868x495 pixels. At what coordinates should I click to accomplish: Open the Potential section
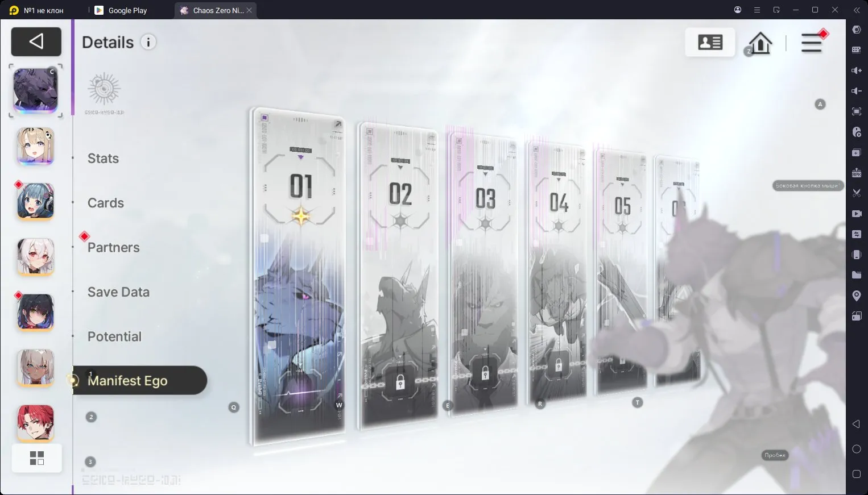pyautogui.click(x=114, y=336)
